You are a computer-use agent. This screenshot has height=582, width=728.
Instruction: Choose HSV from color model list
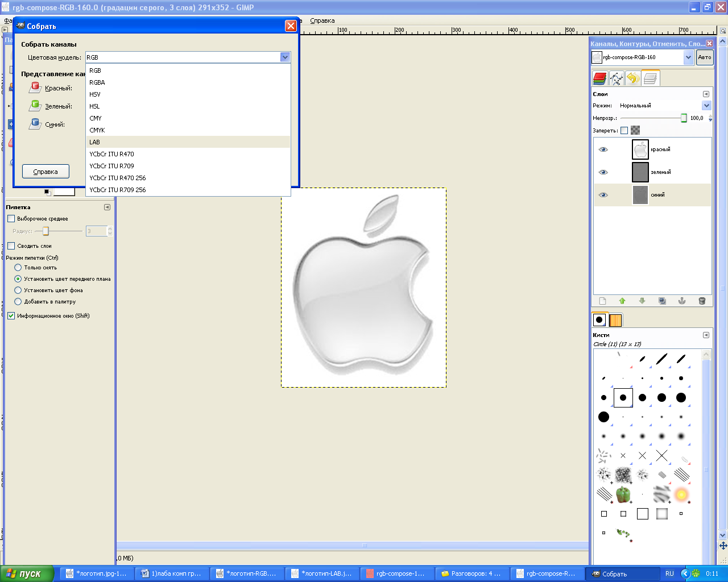188,94
